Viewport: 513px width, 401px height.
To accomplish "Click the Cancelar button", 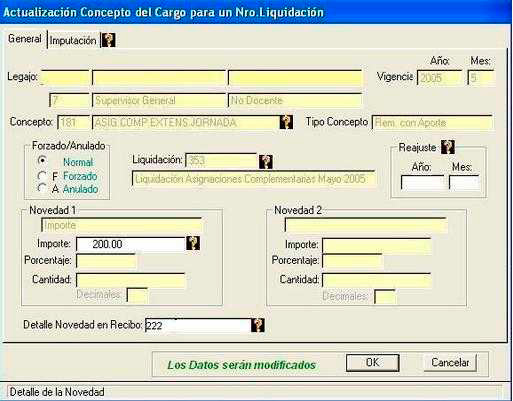I will click(x=450, y=362).
